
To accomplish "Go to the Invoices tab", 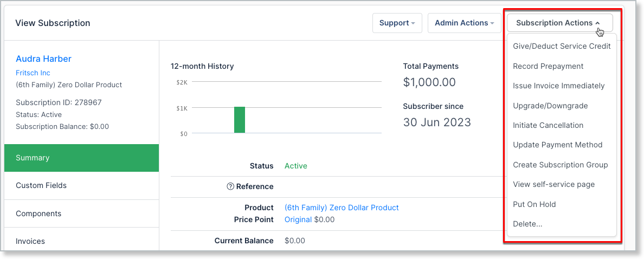I will pos(30,241).
